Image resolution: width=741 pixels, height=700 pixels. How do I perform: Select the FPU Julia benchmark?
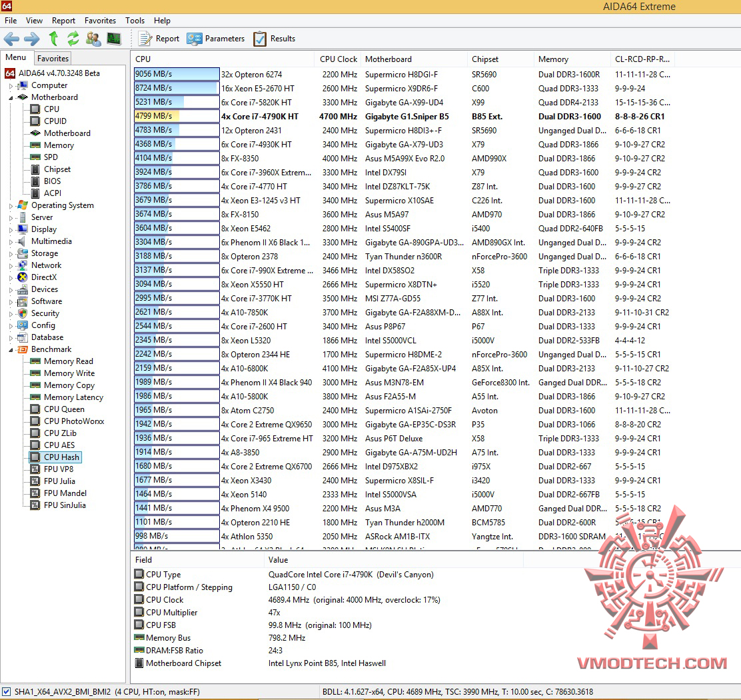pos(59,481)
